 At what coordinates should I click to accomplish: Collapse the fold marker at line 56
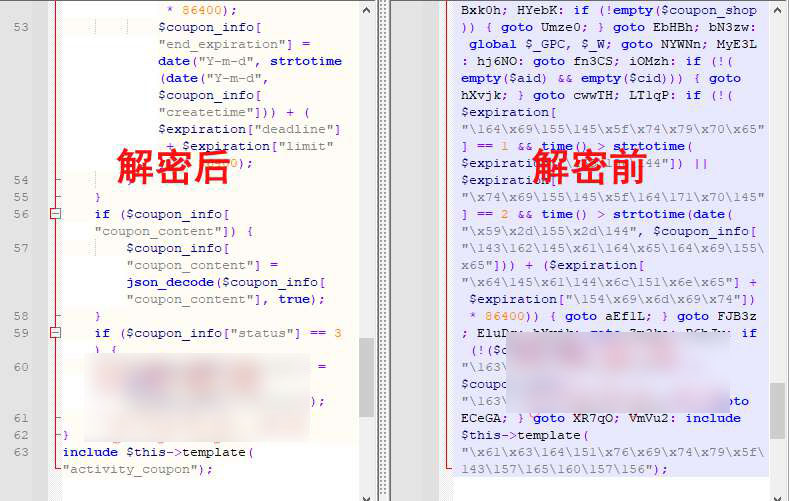[55, 214]
